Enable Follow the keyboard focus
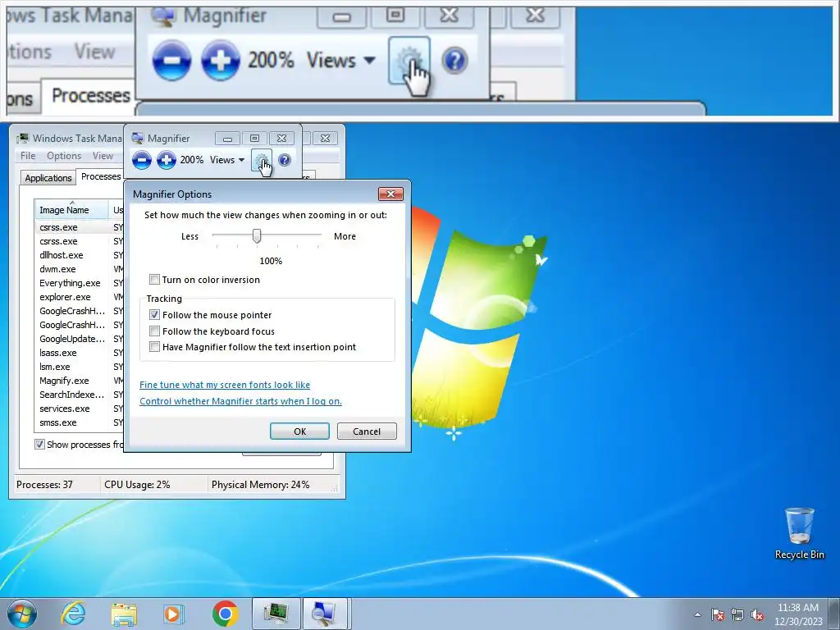This screenshot has width=840, height=630. (x=154, y=331)
